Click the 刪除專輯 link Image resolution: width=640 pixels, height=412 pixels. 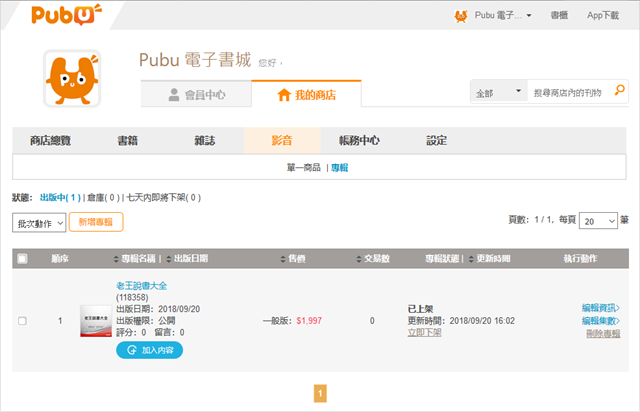pyautogui.click(x=603, y=334)
